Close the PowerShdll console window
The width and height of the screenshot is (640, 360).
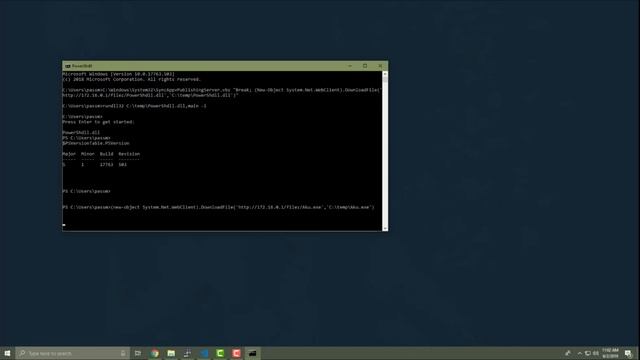coord(380,66)
